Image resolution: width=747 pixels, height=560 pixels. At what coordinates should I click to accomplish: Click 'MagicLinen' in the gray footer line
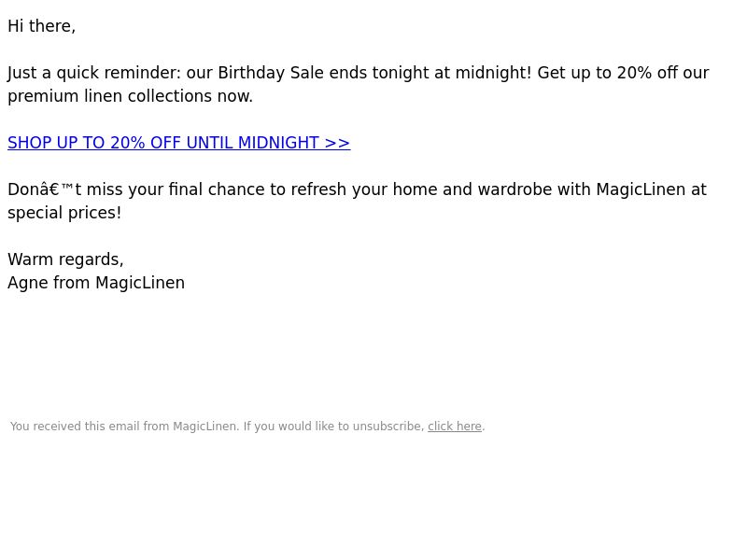204,427
